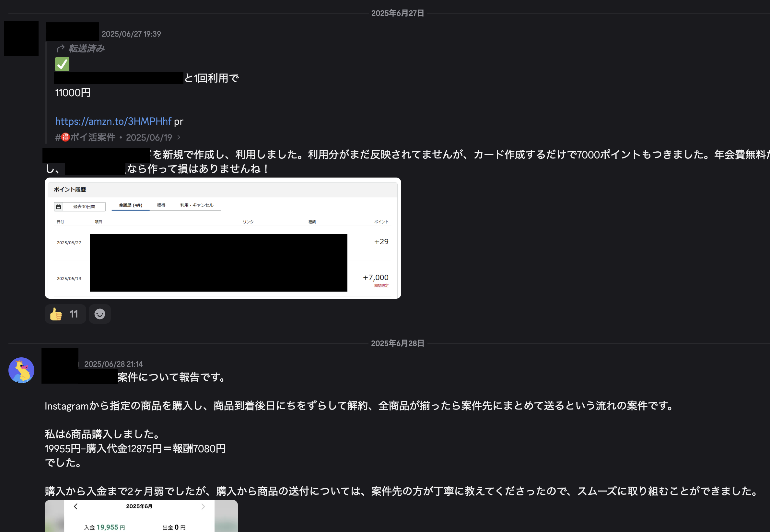The width and height of the screenshot is (770, 532).
Task: Open the duck avatar profile picture
Action: pyautogui.click(x=21, y=370)
